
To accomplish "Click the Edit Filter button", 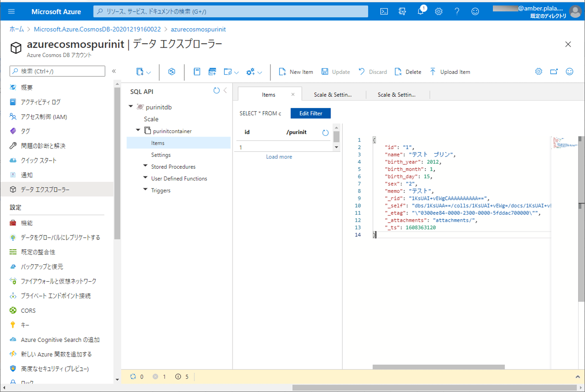I will click(311, 113).
